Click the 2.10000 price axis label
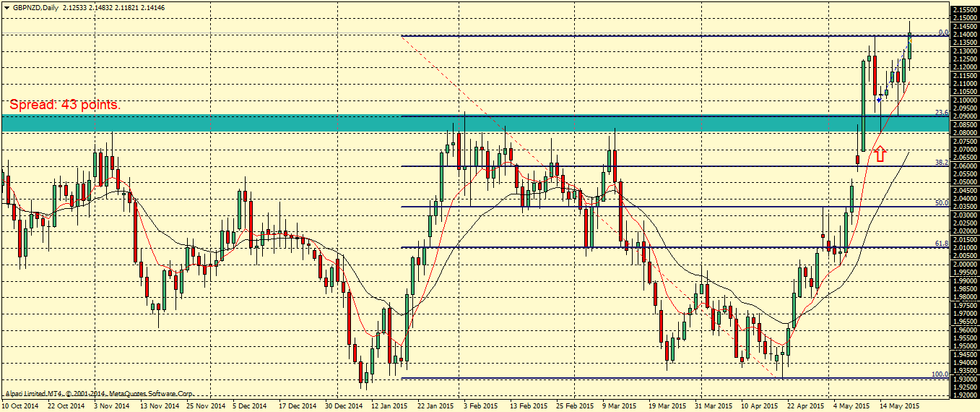 pyautogui.click(x=965, y=100)
